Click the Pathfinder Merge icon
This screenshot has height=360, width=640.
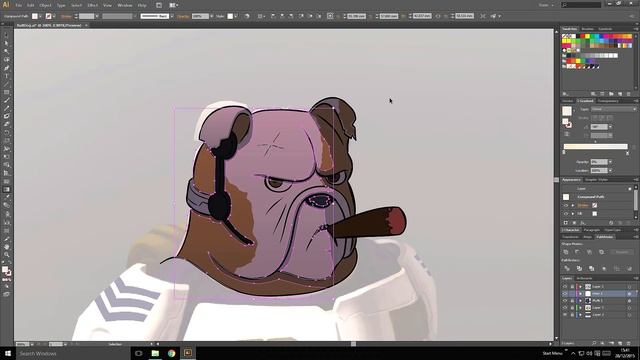point(591,269)
